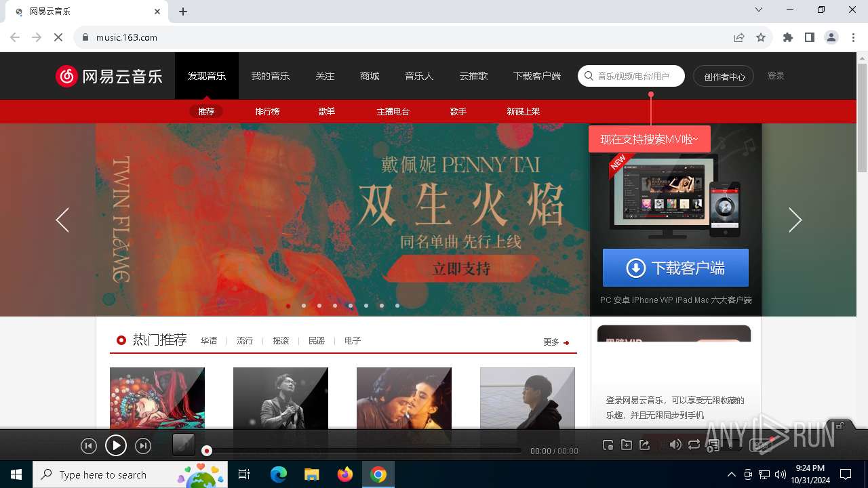The image size is (868, 488).
Task: Open Firefox from taskbar
Action: pyautogui.click(x=345, y=474)
